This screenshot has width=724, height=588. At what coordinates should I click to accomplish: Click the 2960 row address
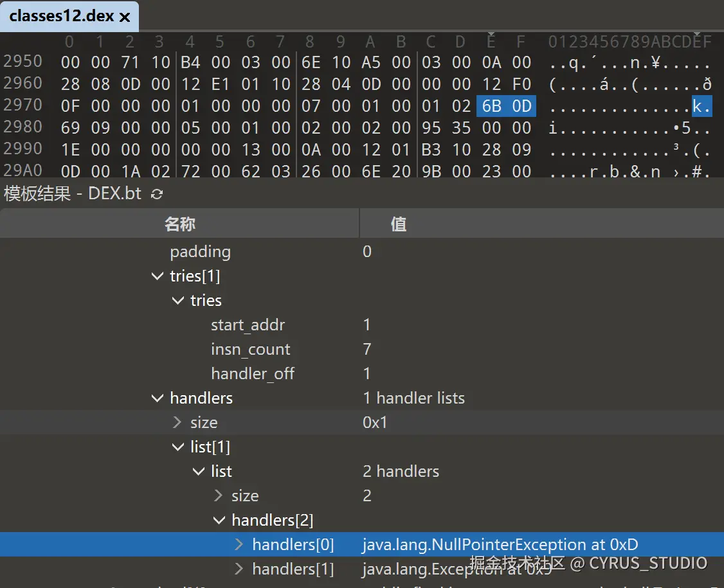(x=23, y=83)
